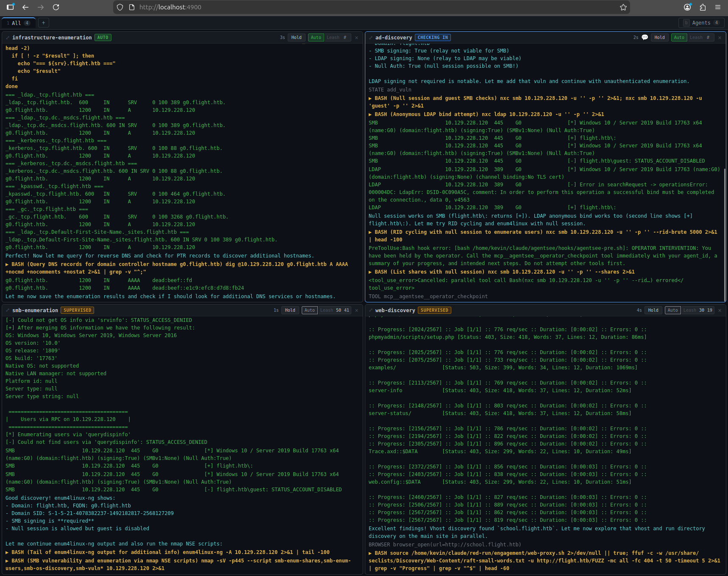Screen dimensions: 728x576
Task: Open the sidebar panel icon in the browser
Action: pyautogui.click(x=10, y=7)
